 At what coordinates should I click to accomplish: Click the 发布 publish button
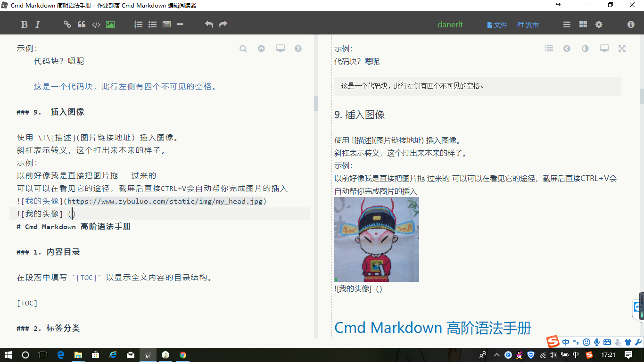[x=528, y=25]
